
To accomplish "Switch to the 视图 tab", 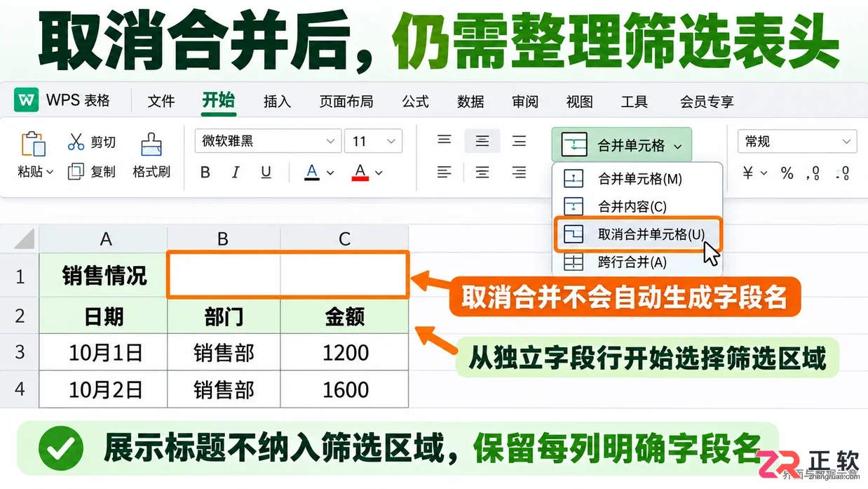I will pos(580,102).
